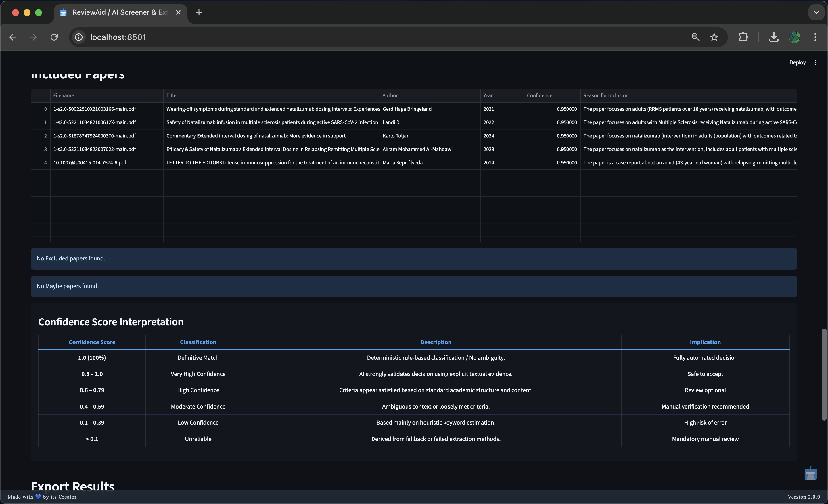Click the Streamlit logo in the bottom corner

point(810,474)
